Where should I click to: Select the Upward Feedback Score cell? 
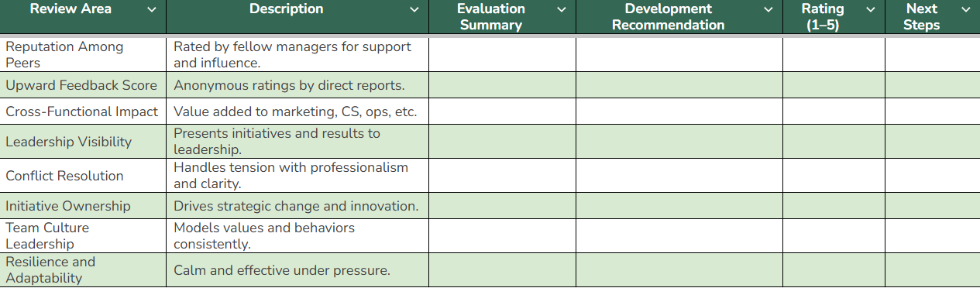click(83, 85)
